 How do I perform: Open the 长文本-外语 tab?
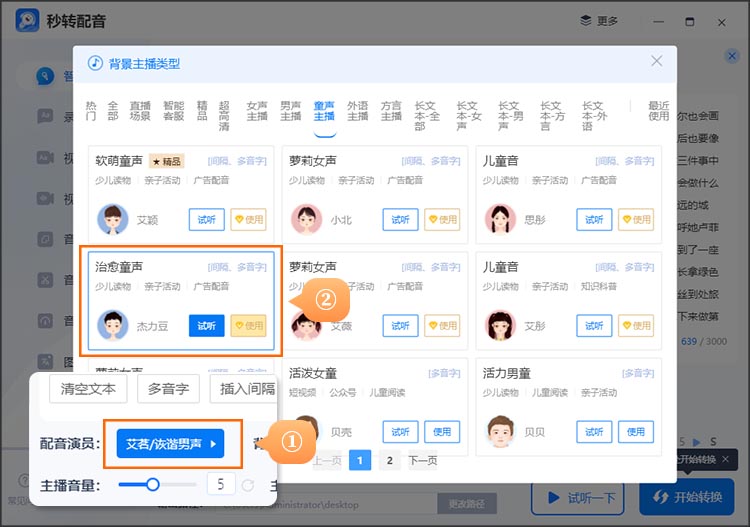(x=594, y=116)
